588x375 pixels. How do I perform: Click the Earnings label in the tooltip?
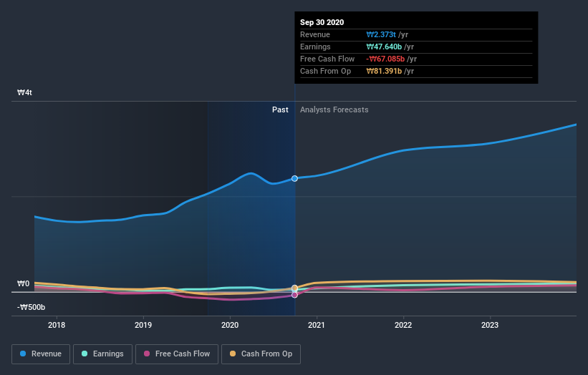coord(315,47)
